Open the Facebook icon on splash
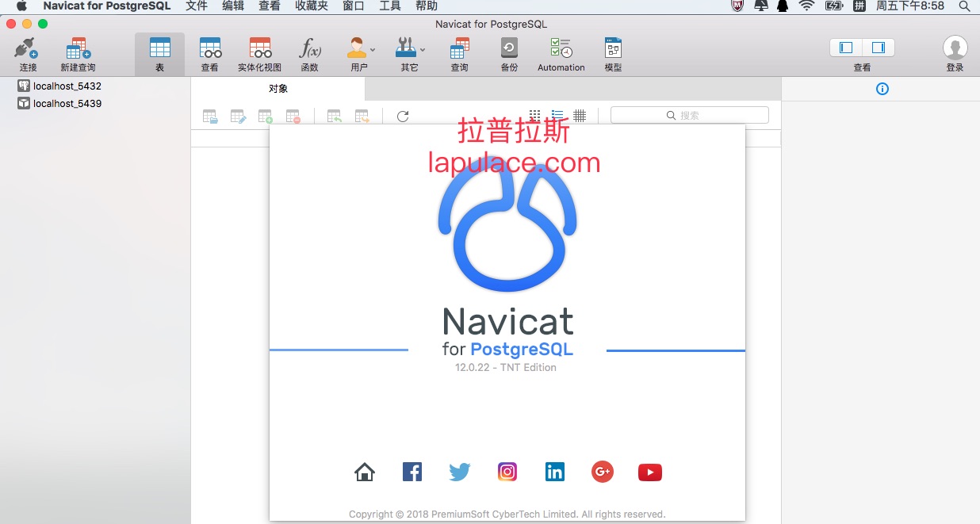This screenshot has width=980, height=524. [412, 472]
